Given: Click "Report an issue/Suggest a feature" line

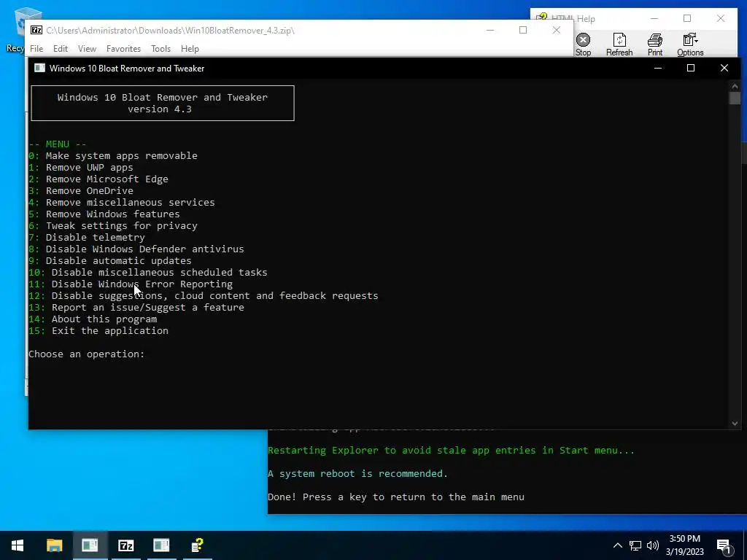Looking at the screenshot, I should 136,308.
